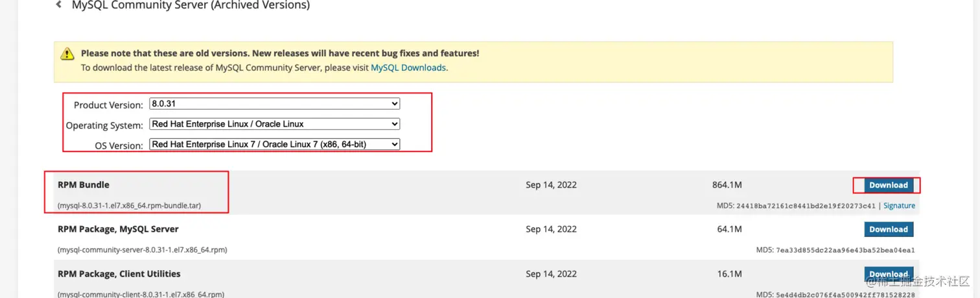This screenshot has width=980, height=298.
Task: Download the MySQL Server RPM package
Action: (x=888, y=229)
